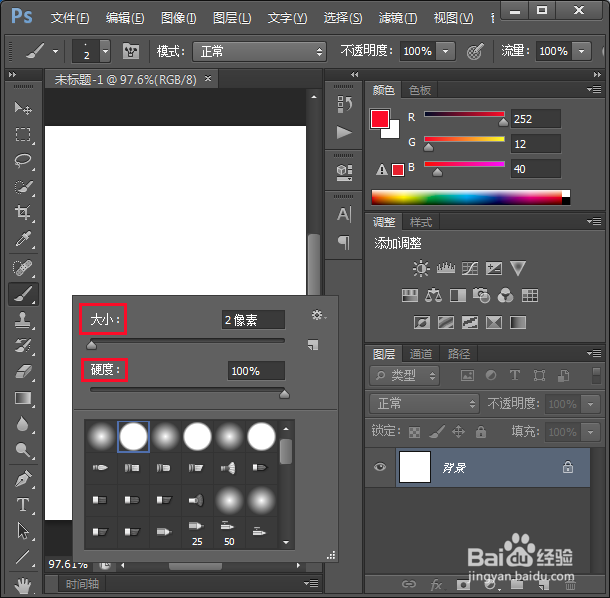Viewport: 610px width, 598px height.
Task: Select the Eraser tool
Action: (x=23, y=372)
